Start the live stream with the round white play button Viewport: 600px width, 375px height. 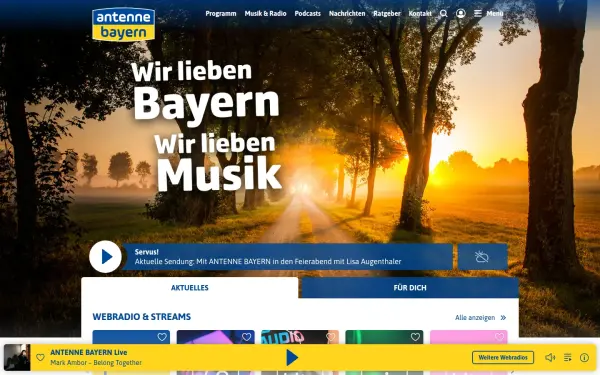pos(106,257)
